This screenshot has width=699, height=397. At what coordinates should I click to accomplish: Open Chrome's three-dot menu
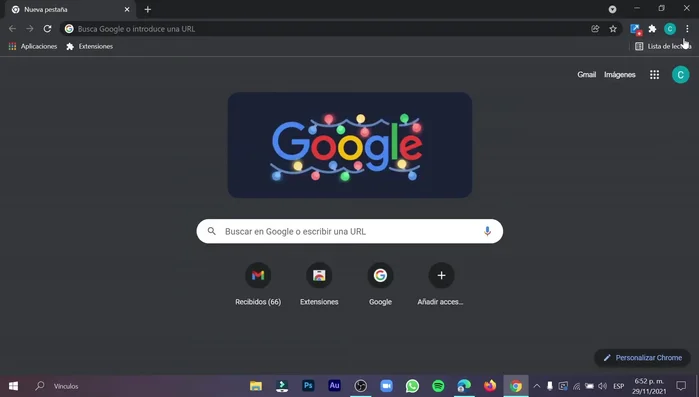click(687, 29)
